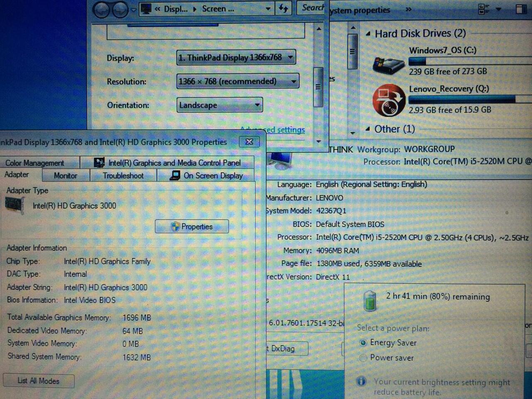Click the On Screen Display tab icon

(x=175, y=176)
